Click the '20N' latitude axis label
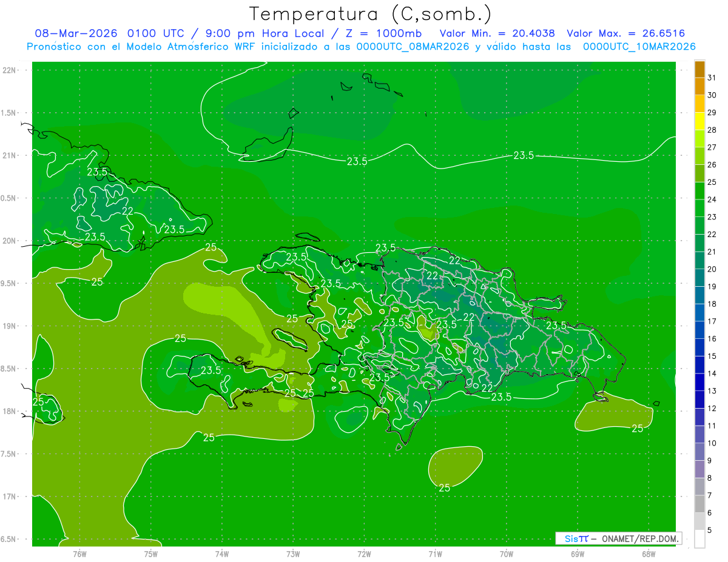Image resolution: width=728 pixels, height=562 pixels. [x=10, y=241]
